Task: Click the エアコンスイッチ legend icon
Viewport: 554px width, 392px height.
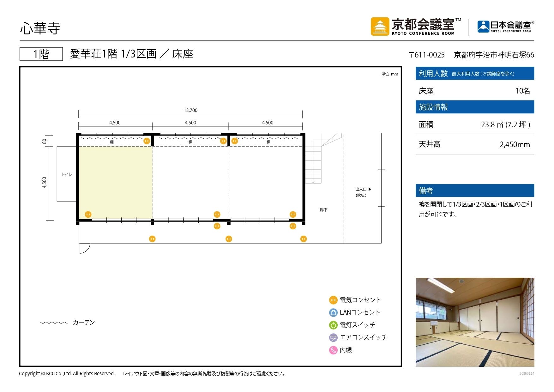Action: (x=333, y=337)
